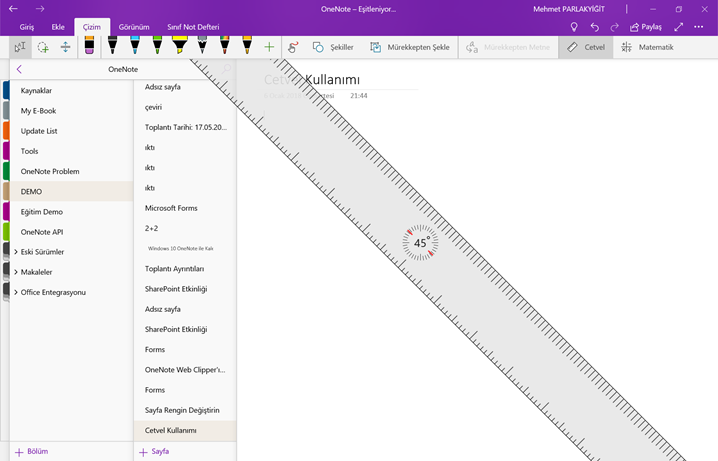Screen dimensions: 718x461
Task: Open the Matematik assistant
Action: pos(647,47)
